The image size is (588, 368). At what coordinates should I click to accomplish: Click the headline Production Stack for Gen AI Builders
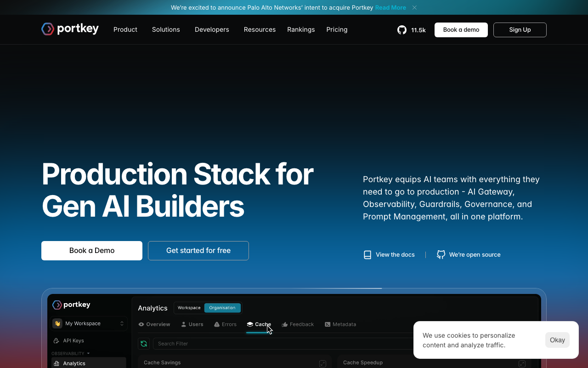[x=178, y=190]
